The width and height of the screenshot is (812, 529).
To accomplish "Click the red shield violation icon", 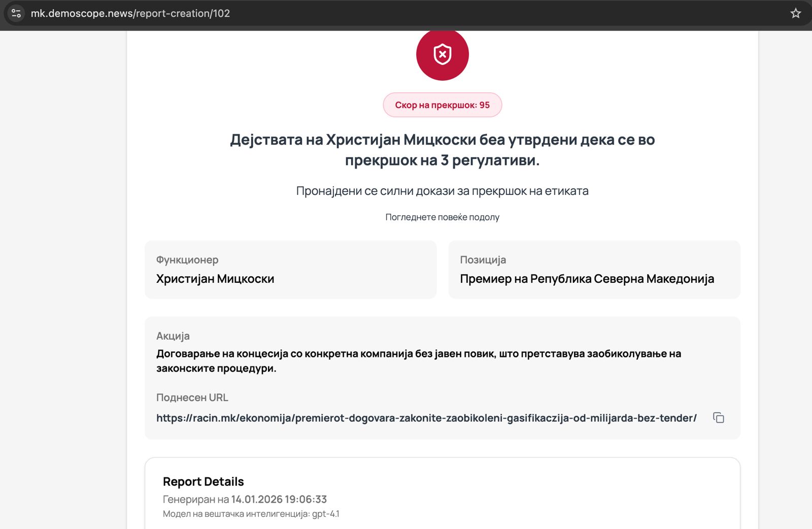I will pyautogui.click(x=442, y=54).
